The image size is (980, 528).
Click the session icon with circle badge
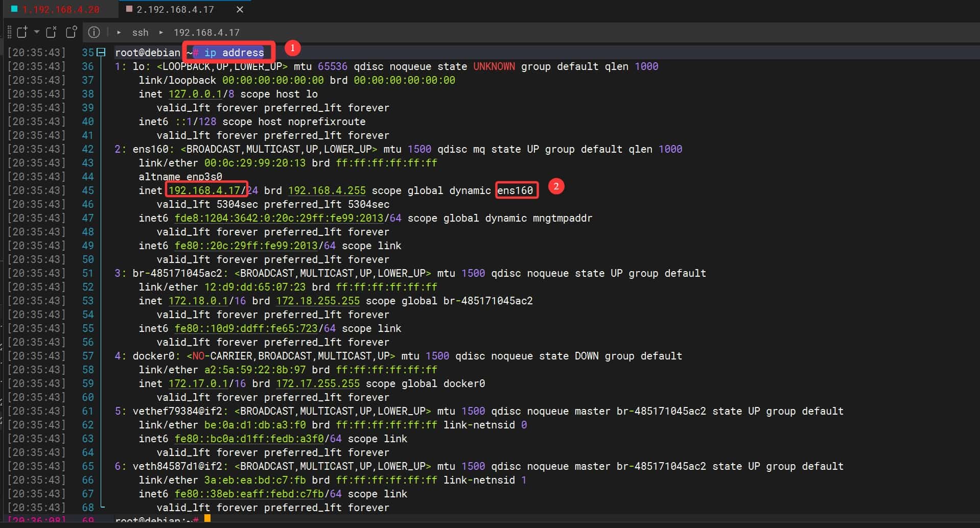pos(71,32)
